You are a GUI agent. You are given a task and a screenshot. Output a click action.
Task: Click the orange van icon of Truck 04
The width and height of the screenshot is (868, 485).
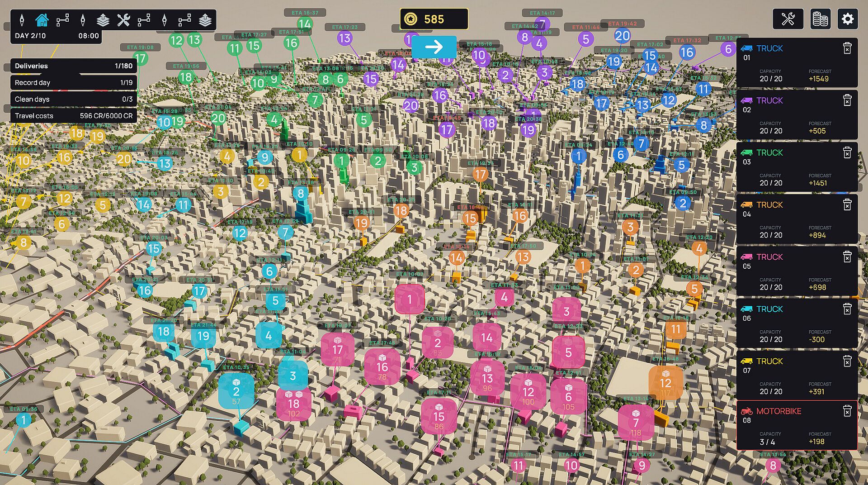point(746,205)
